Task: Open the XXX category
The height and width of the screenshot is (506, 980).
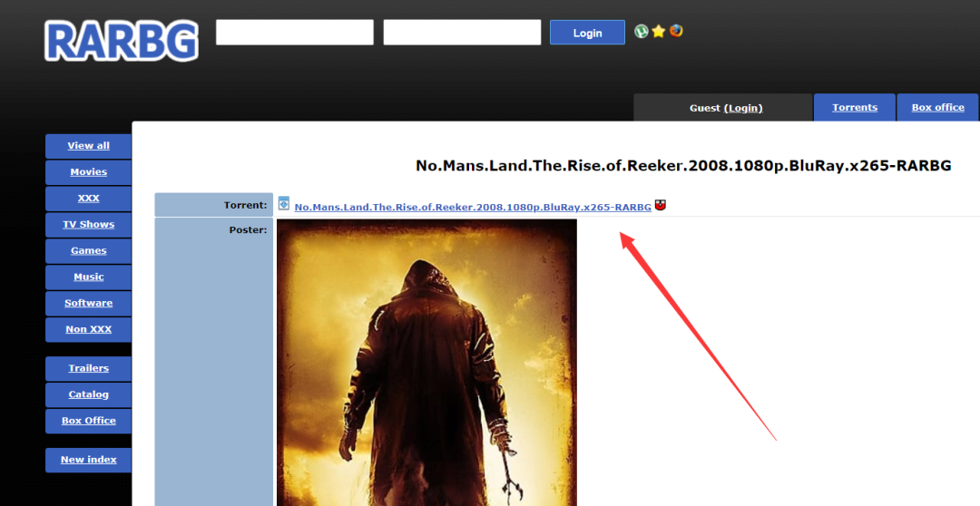Action: point(88,198)
